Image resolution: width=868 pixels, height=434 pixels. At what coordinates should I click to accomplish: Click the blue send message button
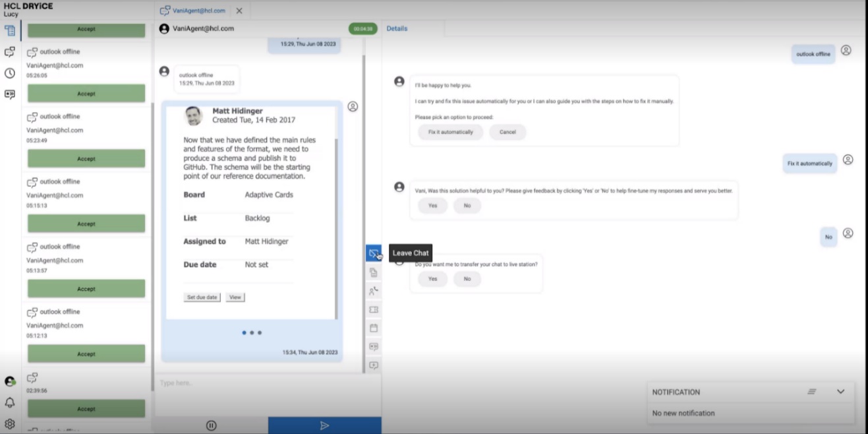[x=324, y=425]
